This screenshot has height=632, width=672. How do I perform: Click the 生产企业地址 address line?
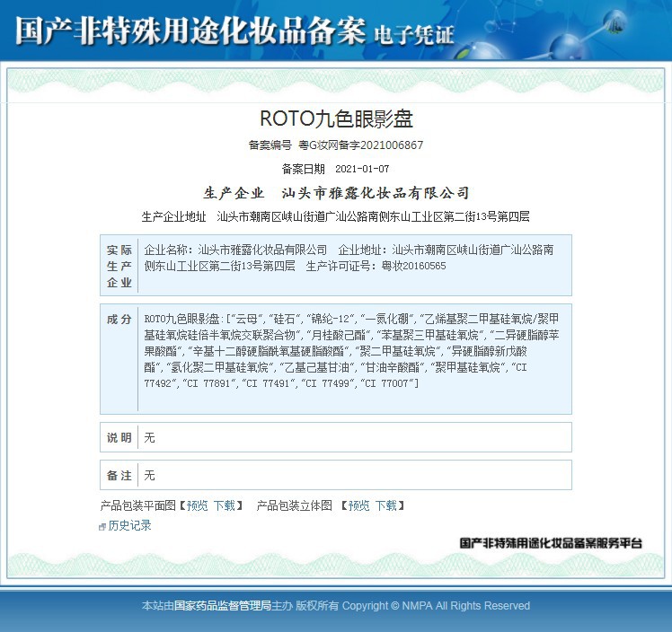336,216
